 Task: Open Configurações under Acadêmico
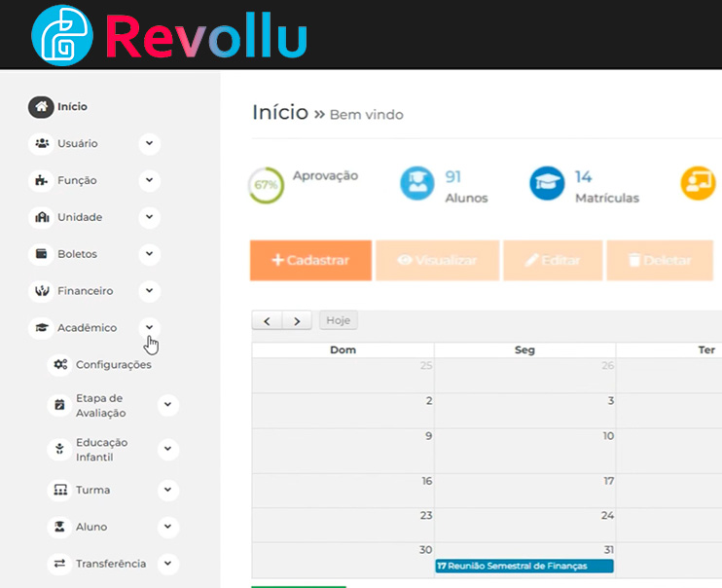pos(113,364)
